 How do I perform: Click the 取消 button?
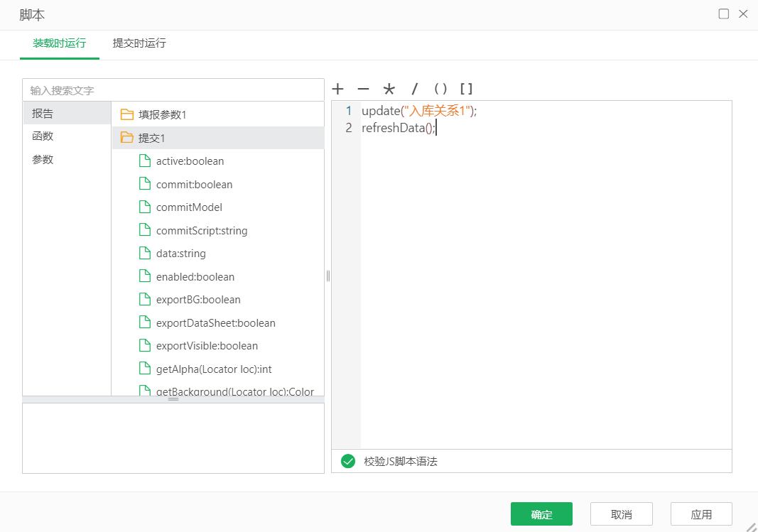[x=621, y=514]
